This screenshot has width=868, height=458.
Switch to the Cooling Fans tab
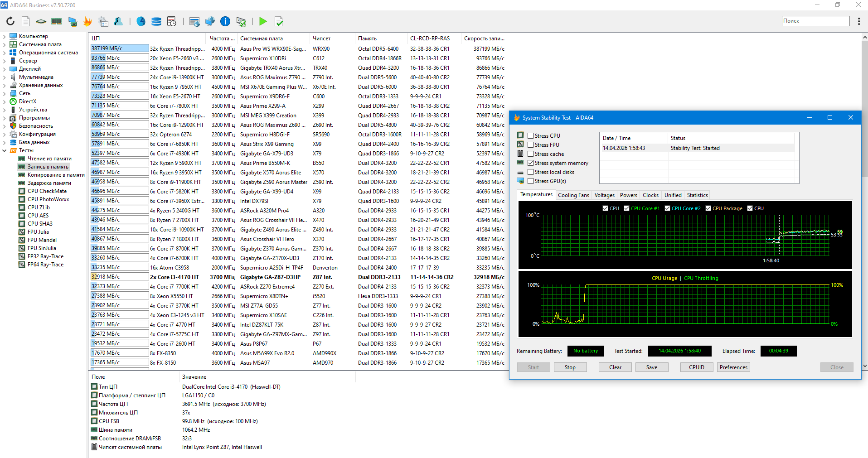[573, 195]
